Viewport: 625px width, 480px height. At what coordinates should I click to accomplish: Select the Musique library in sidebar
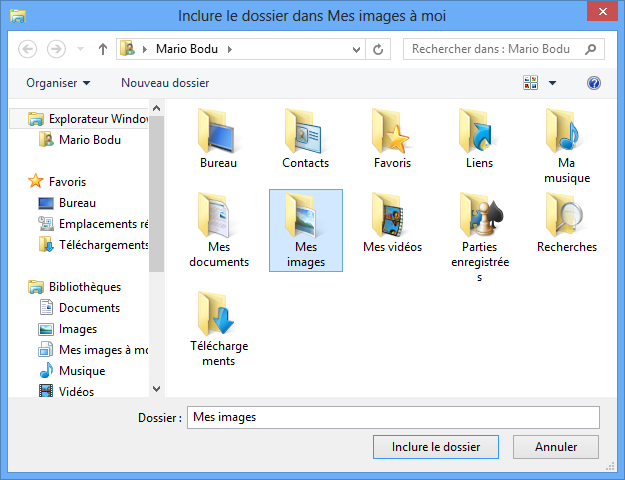pyautogui.click(x=72, y=371)
